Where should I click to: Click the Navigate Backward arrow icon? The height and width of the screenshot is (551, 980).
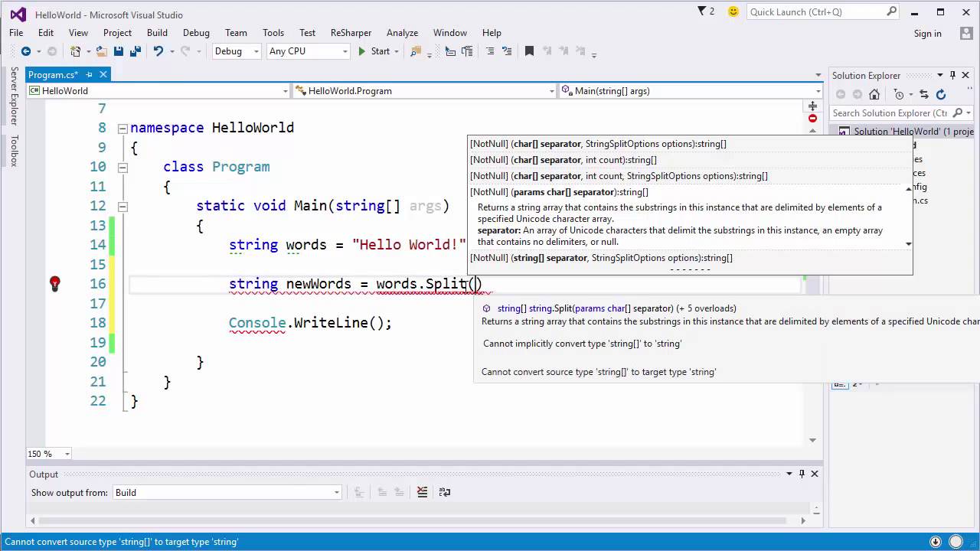click(x=26, y=51)
